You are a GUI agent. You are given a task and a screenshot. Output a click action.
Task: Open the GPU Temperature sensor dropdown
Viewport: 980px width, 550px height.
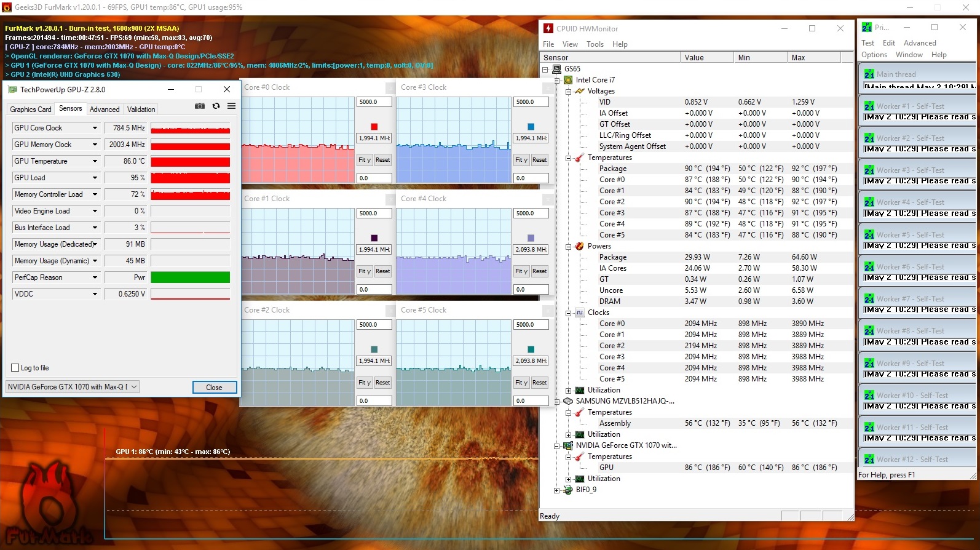coord(95,161)
